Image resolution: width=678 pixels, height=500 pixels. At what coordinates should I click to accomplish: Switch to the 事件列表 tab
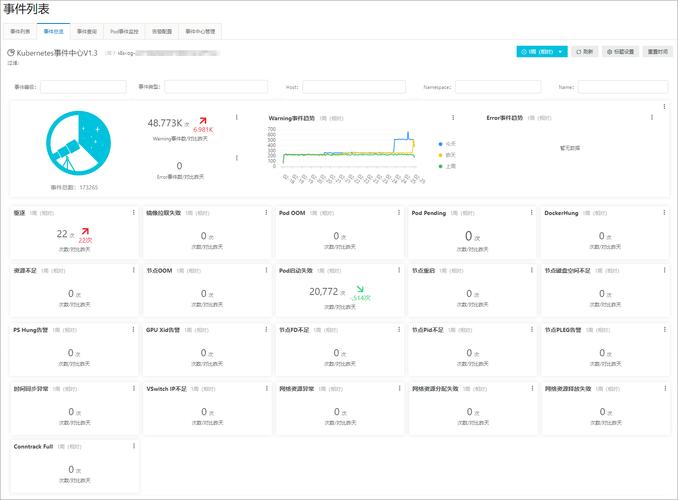point(20,32)
